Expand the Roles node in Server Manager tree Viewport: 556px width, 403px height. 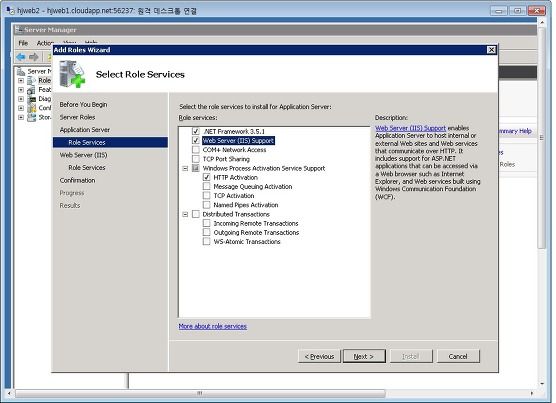21,80
